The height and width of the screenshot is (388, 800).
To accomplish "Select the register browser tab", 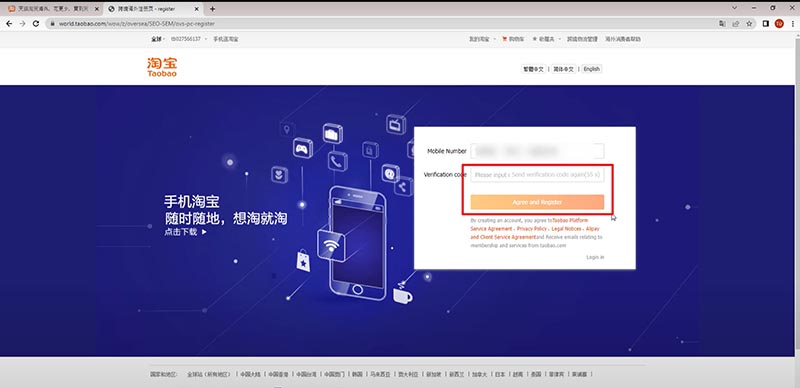I will (x=153, y=9).
